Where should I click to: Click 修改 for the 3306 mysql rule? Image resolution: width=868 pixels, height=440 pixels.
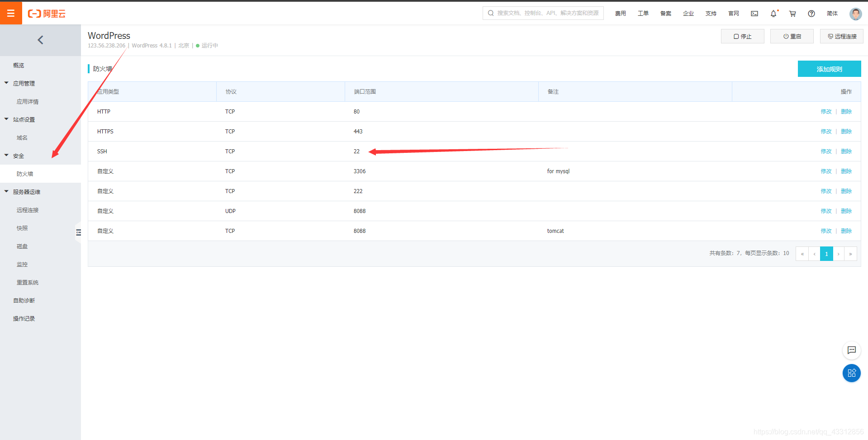pyautogui.click(x=826, y=171)
